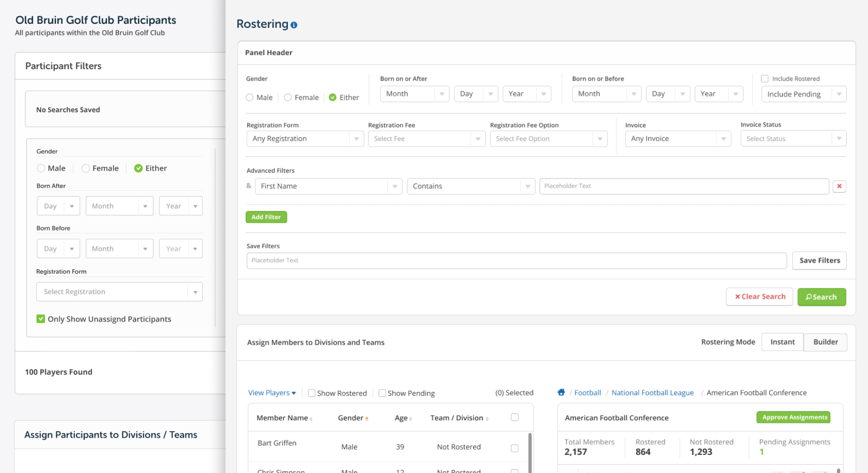Uncheck Only Show Unassigned Participants
Viewport: 868px width, 473px height.
click(41, 319)
